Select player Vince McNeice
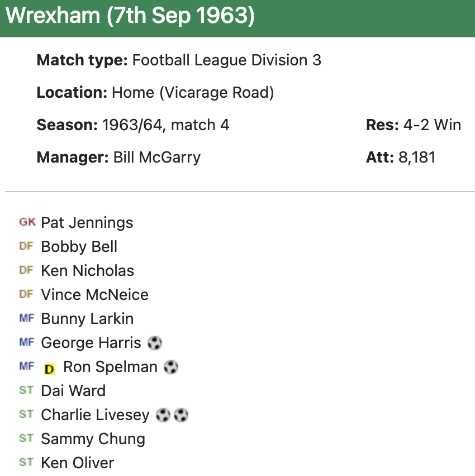This screenshot has width=475, height=476. click(x=94, y=295)
